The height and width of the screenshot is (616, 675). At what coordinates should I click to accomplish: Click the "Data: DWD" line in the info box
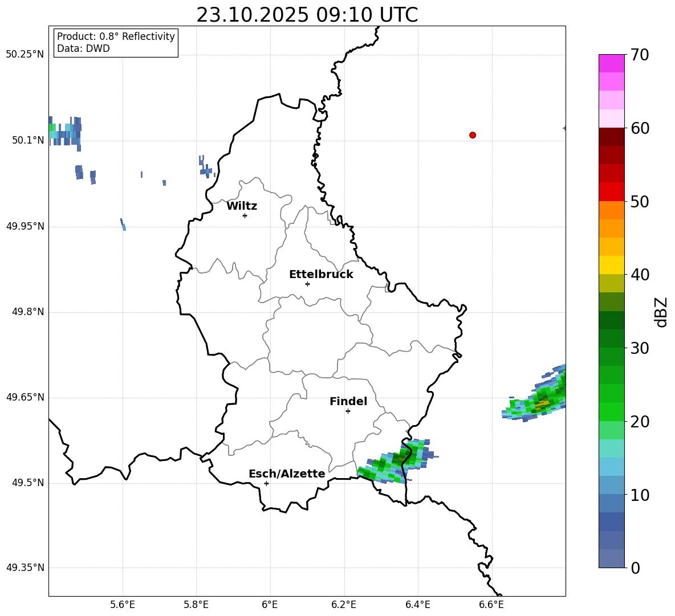click(83, 49)
